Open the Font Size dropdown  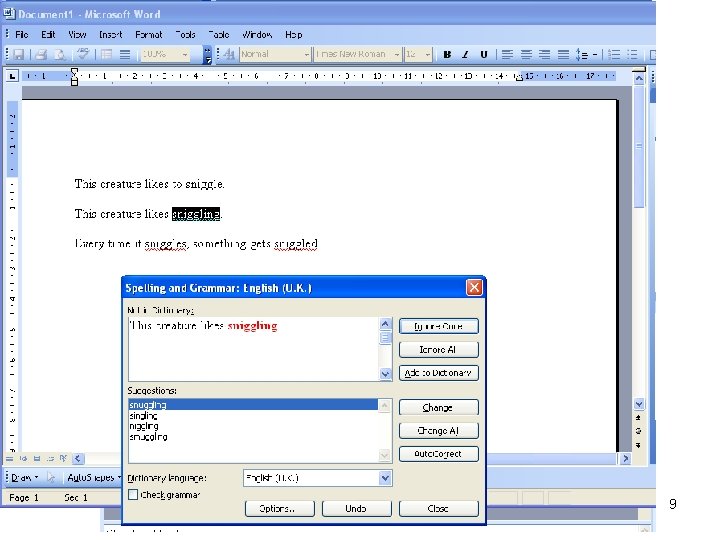[x=428, y=55]
